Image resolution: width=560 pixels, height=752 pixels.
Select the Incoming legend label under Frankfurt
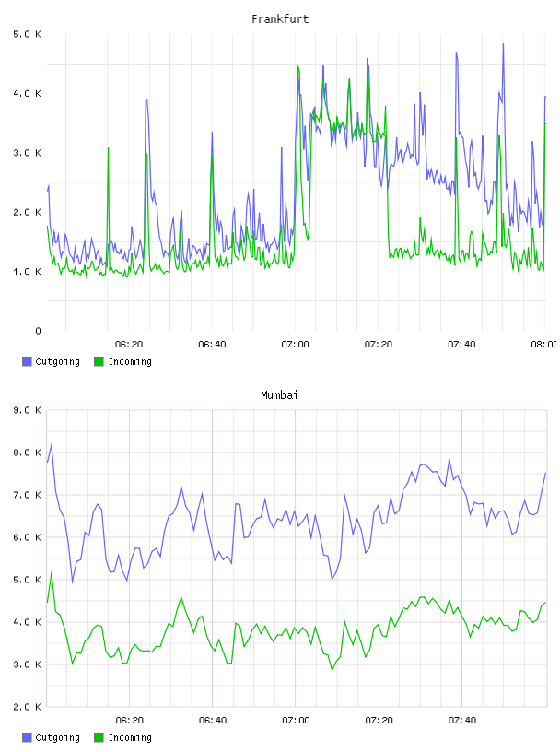[x=130, y=362]
